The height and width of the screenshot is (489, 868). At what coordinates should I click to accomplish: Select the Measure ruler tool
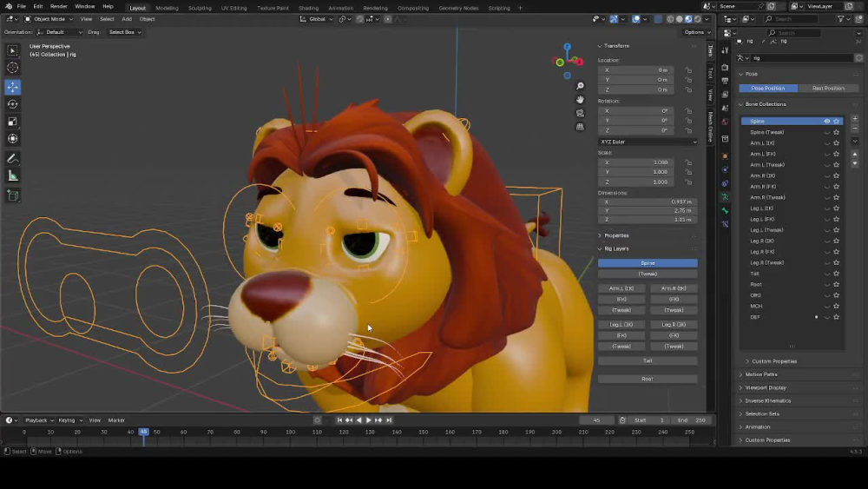click(x=12, y=176)
